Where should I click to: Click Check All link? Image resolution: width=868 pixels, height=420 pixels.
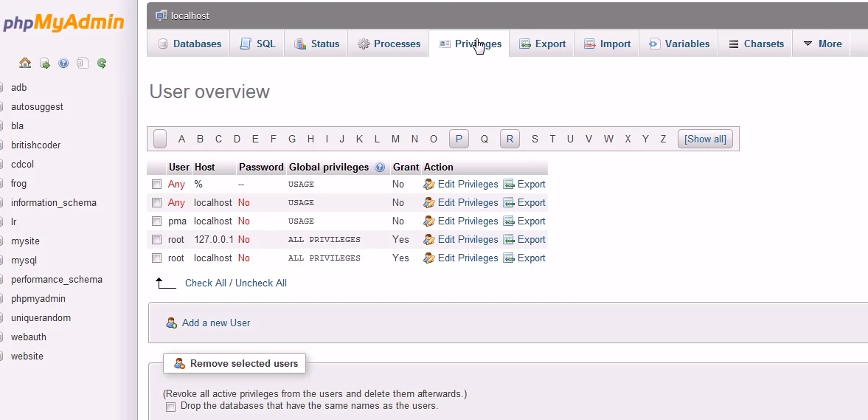[x=205, y=283]
